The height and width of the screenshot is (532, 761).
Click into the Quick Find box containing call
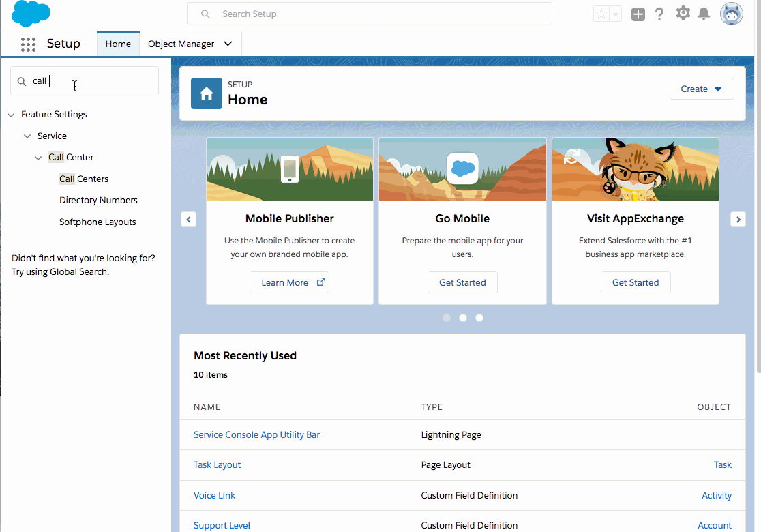point(85,81)
